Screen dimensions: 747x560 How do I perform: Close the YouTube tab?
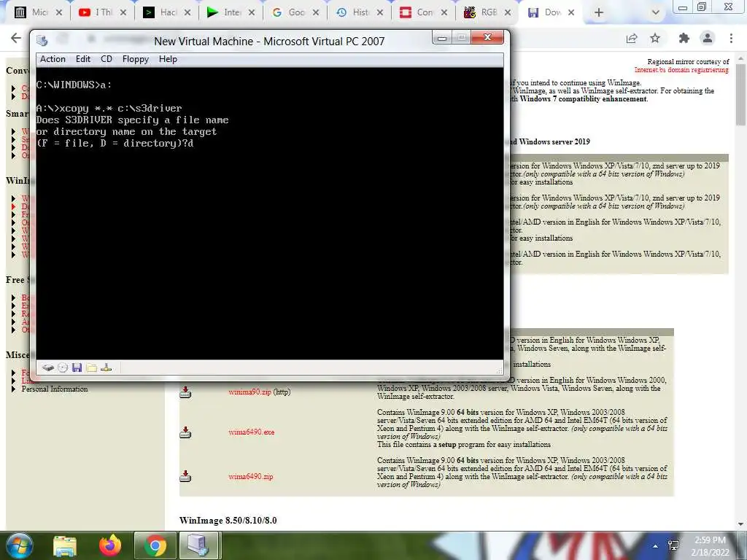pyautogui.click(x=123, y=12)
